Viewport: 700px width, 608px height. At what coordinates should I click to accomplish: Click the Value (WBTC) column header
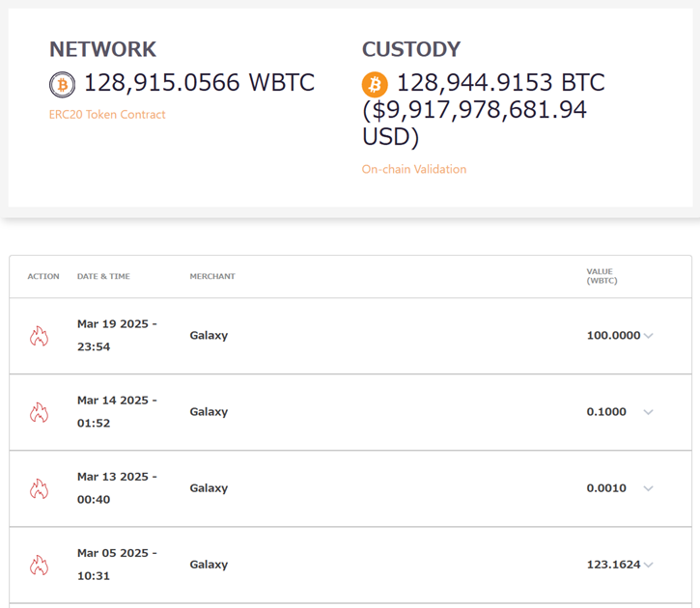click(602, 276)
